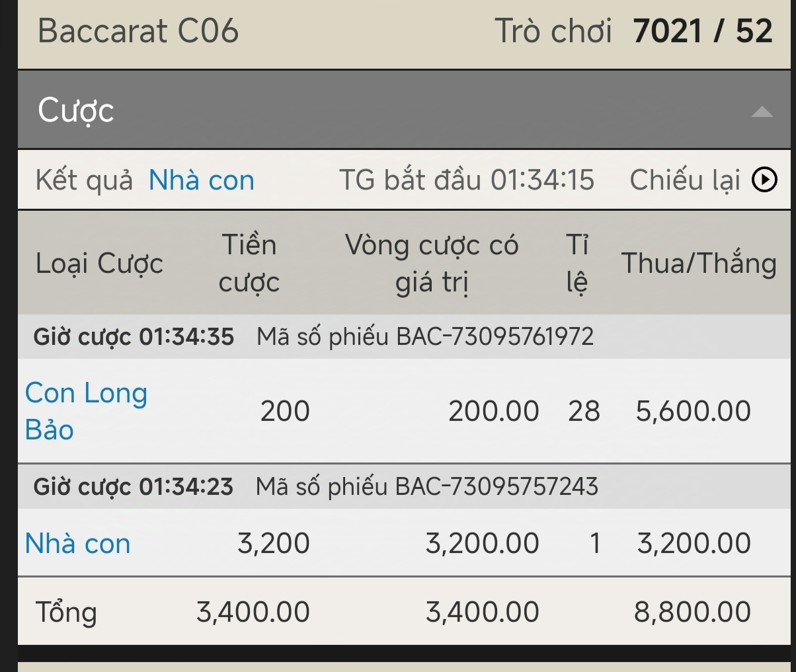Image resolution: width=796 pixels, height=672 pixels.
Task: Click Vòng cược có giá trị header
Action: pyautogui.click(x=432, y=264)
